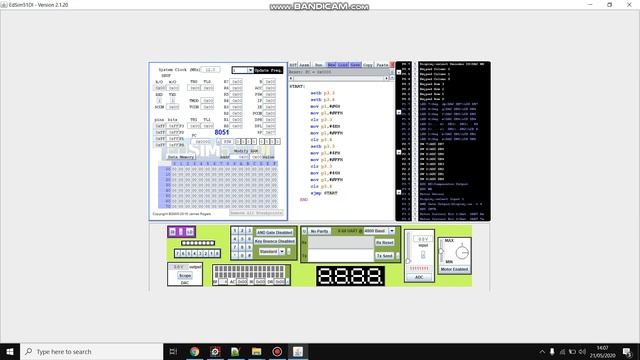
Task: Click the ADC button
Action: pyautogui.click(x=419, y=278)
